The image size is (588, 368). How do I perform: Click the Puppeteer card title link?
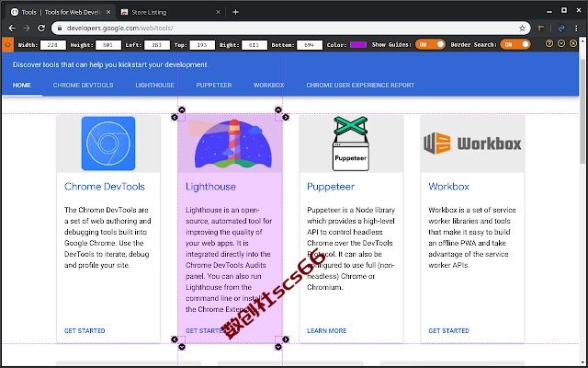coord(331,187)
